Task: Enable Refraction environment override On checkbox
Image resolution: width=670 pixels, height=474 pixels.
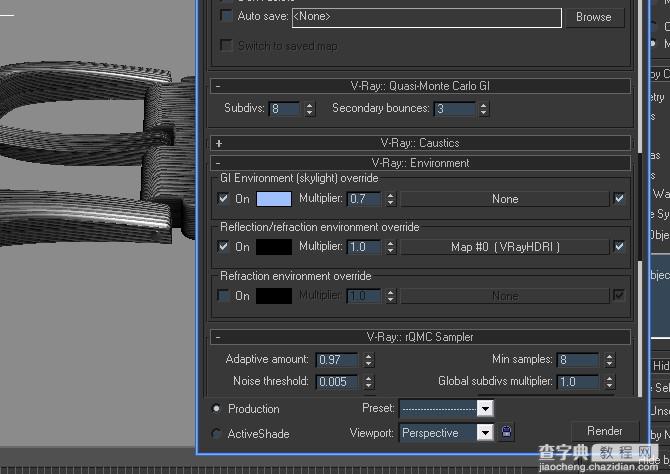Action: click(223, 295)
